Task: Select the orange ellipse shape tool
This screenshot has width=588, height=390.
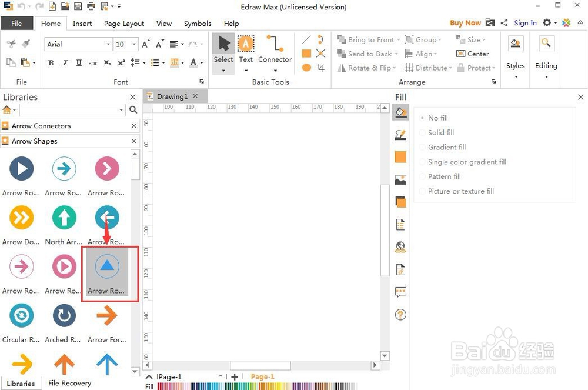Action: (306, 68)
